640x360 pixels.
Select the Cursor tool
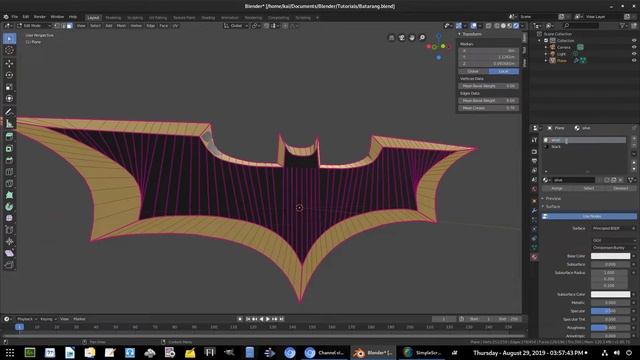[9, 50]
